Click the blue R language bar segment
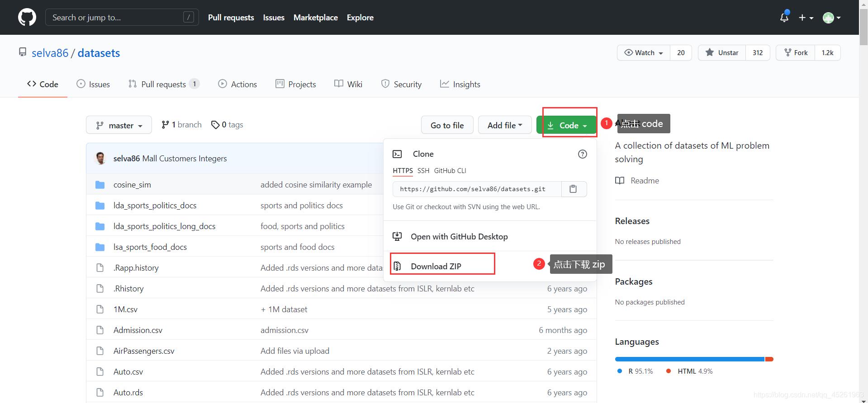This screenshot has height=403, width=868. coord(689,359)
